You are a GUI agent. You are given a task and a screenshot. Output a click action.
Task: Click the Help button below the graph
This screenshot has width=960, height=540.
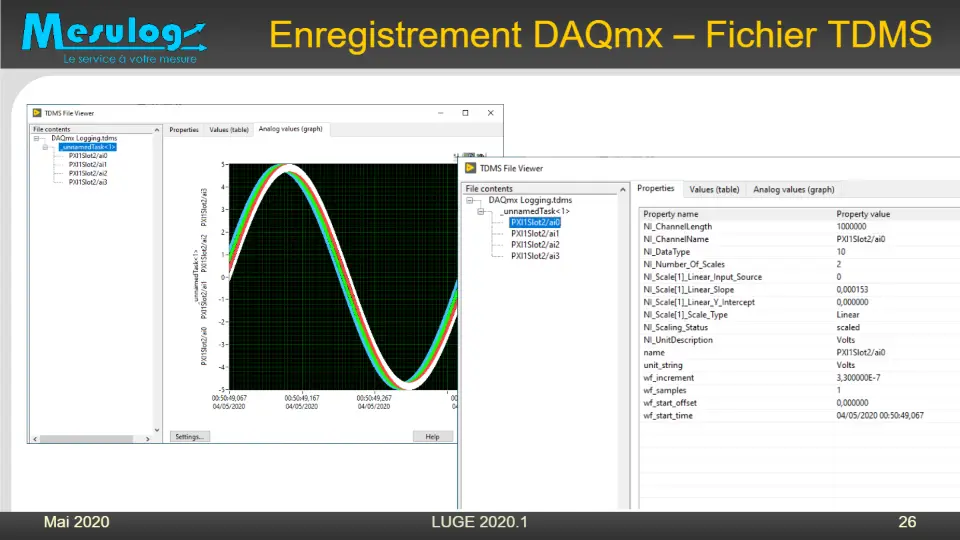(432, 437)
